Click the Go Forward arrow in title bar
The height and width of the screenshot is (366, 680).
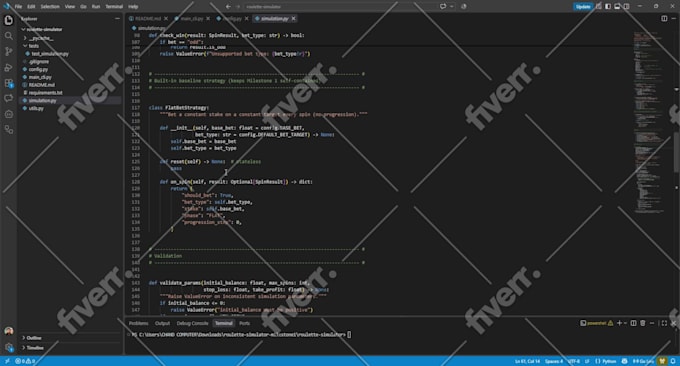coord(238,7)
